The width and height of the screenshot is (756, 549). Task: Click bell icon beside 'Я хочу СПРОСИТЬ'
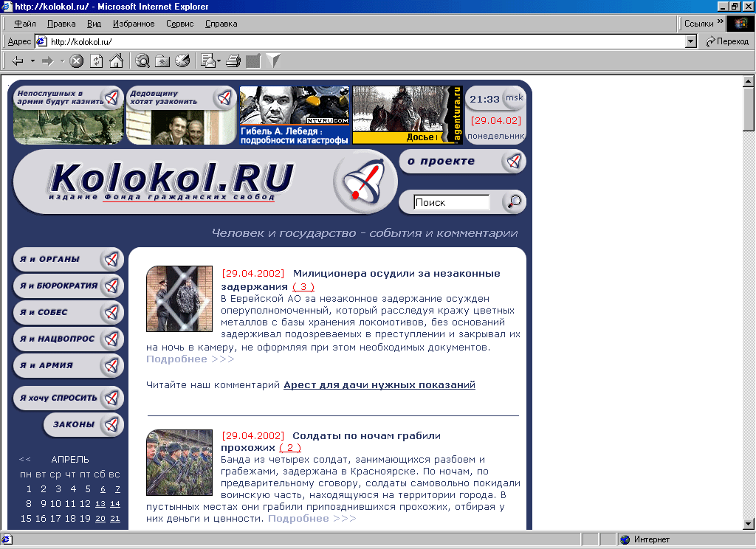pyautogui.click(x=111, y=398)
